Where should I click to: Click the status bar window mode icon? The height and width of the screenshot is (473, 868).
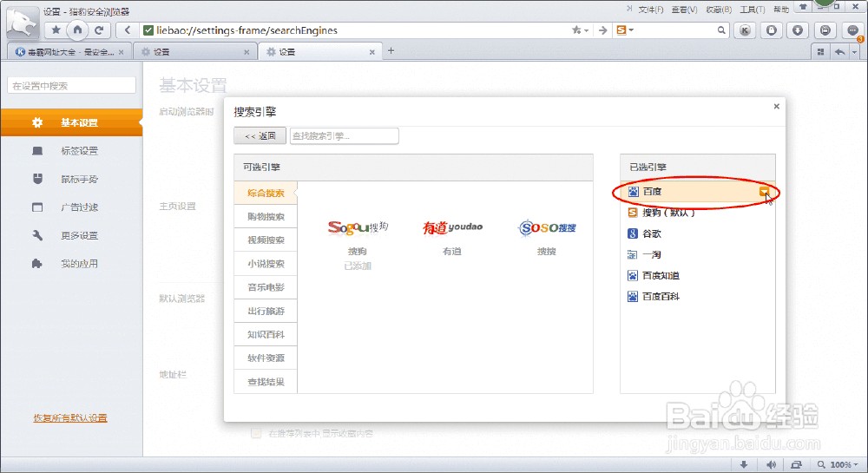coord(797,464)
